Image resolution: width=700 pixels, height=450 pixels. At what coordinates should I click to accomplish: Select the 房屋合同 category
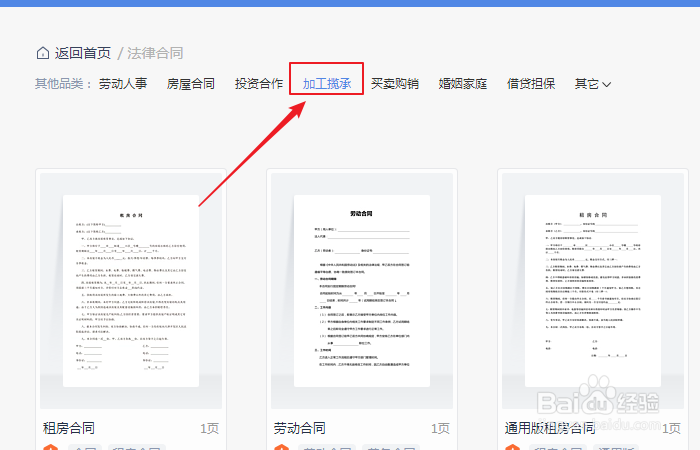click(x=191, y=83)
